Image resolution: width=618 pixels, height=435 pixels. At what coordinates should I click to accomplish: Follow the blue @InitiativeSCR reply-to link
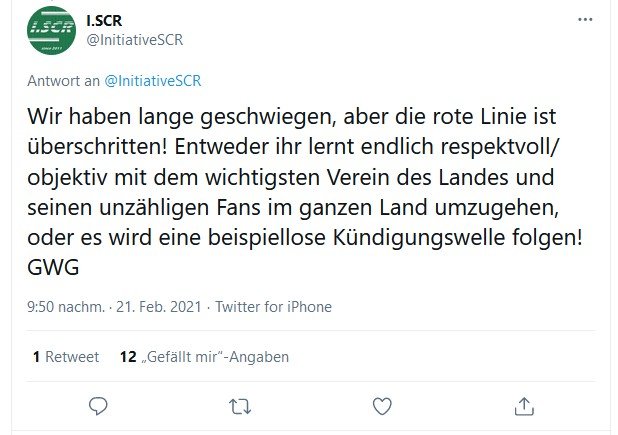click(x=153, y=81)
